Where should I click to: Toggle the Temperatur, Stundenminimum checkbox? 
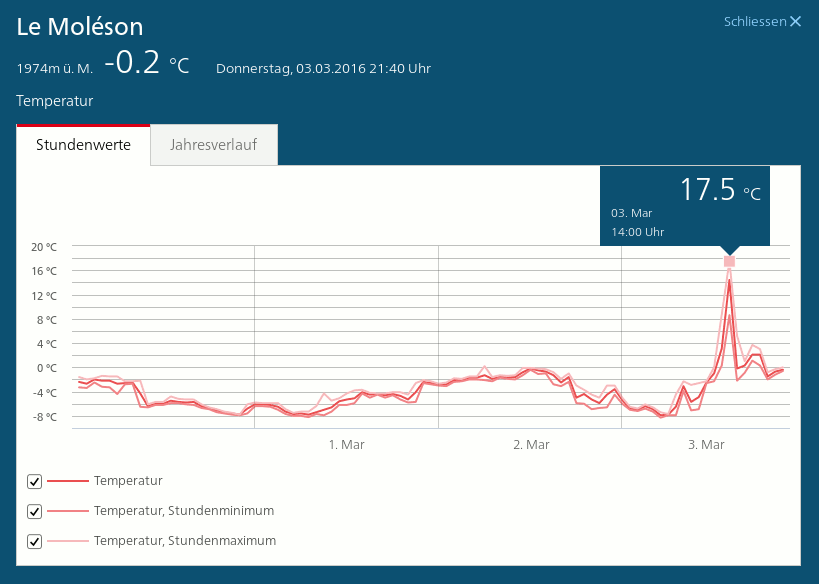pyautogui.click(x=35, y=512)
